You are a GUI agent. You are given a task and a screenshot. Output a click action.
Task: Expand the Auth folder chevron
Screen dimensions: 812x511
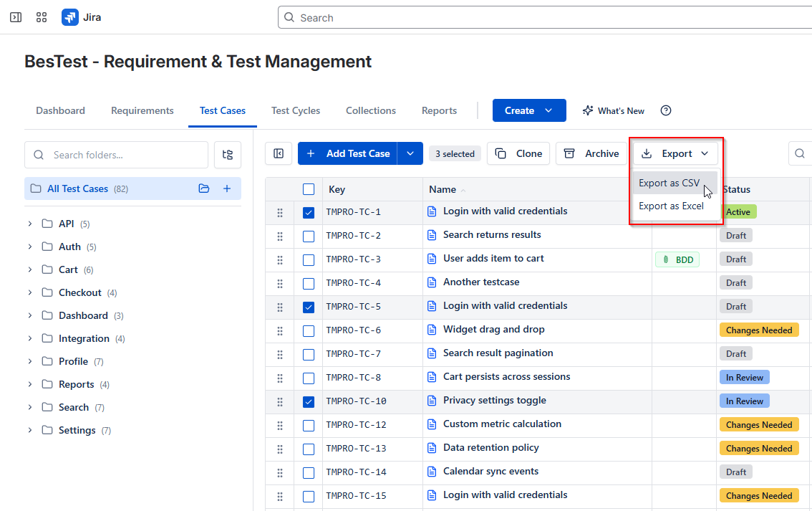click(x=29, y=247)
